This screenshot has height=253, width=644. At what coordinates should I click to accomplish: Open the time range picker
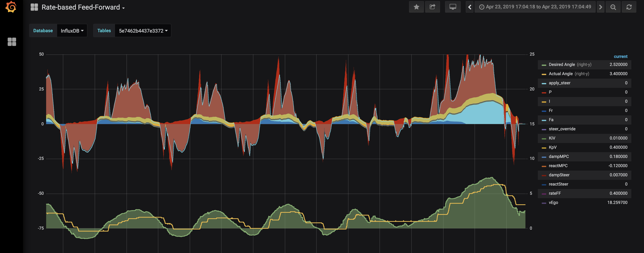point(535,7)
